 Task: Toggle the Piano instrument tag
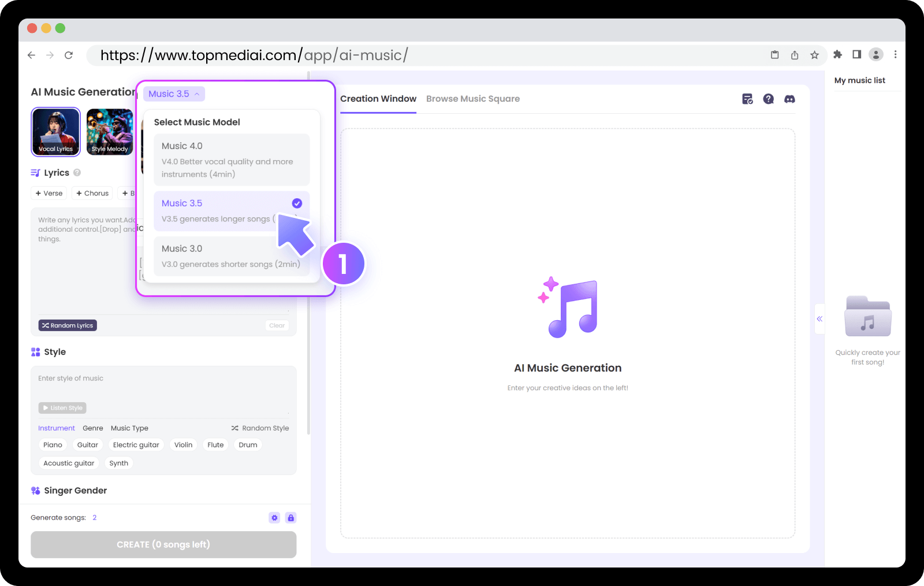[53, 445]
